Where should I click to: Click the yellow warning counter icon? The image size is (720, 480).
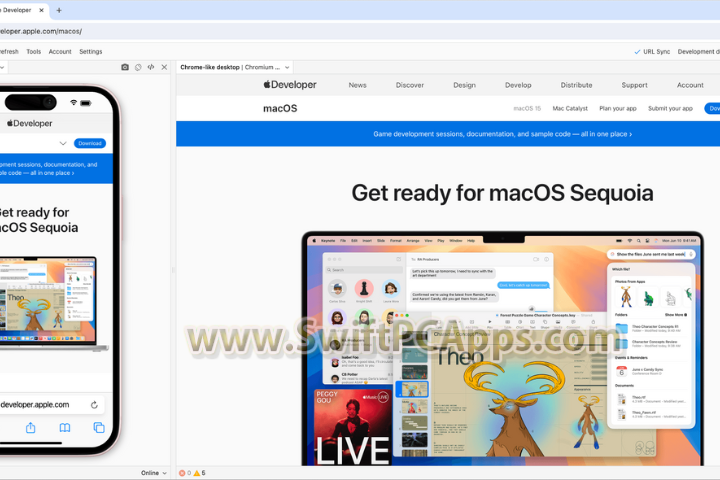coord(197,473)
